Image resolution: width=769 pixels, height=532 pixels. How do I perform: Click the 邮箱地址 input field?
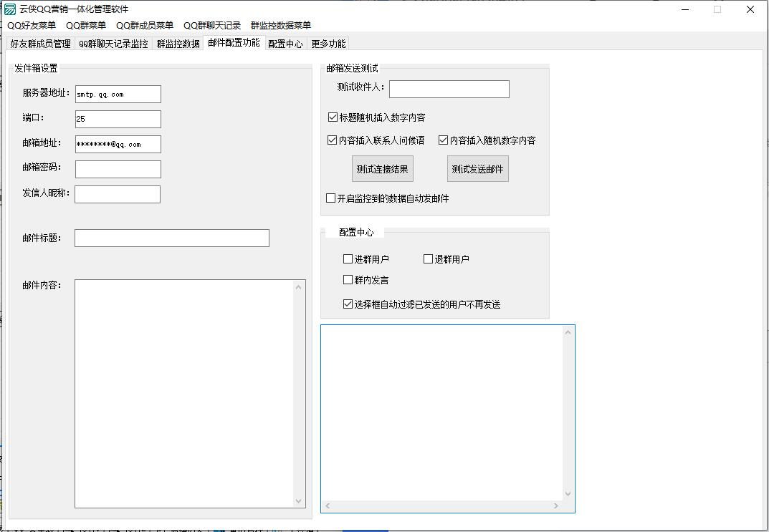coord(118,144)
